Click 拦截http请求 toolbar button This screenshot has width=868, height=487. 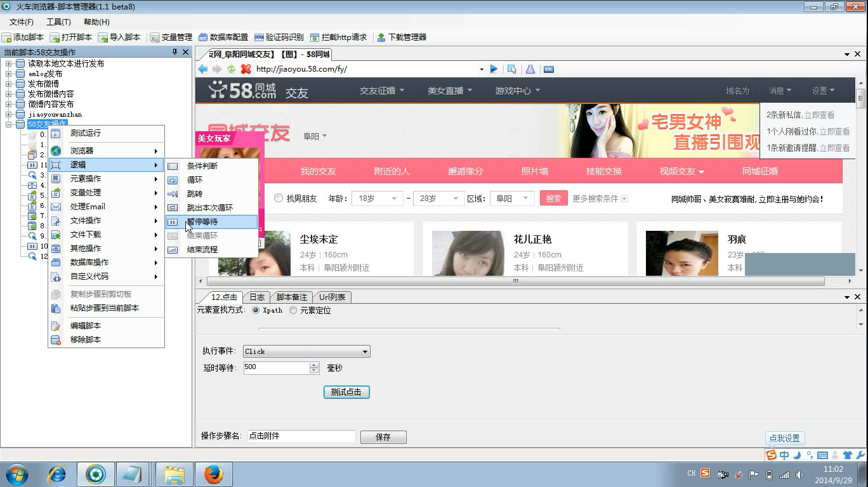tap(339, 37)
